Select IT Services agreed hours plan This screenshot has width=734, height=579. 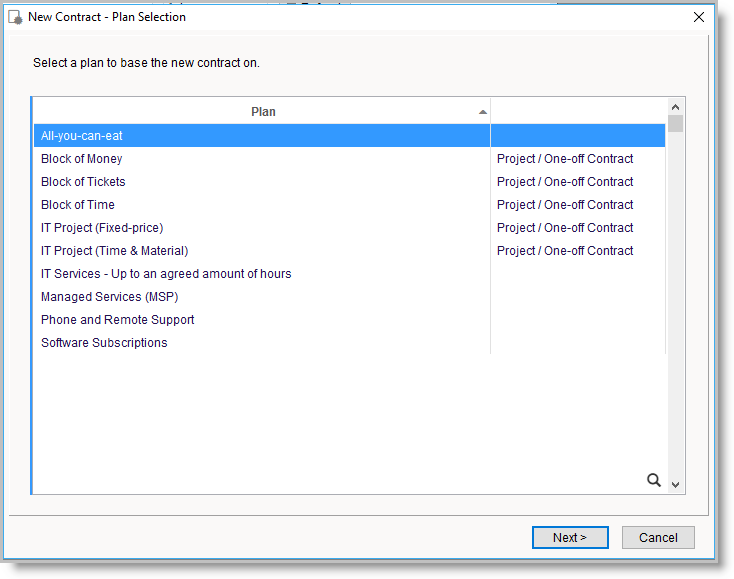(166, 274)
